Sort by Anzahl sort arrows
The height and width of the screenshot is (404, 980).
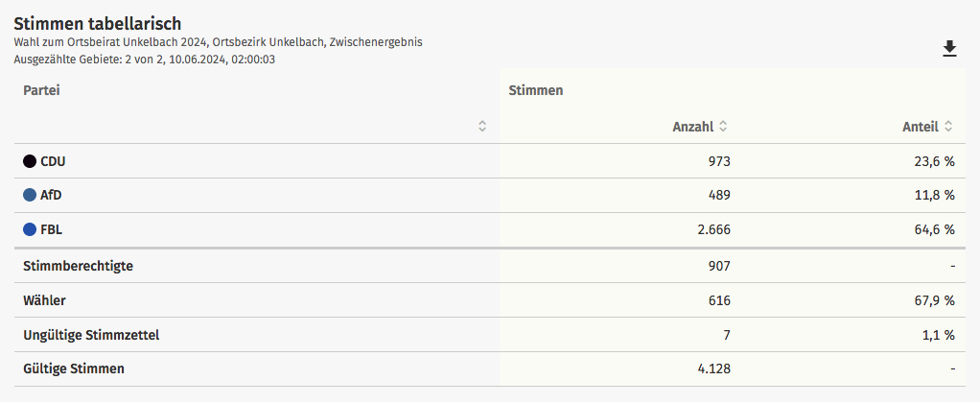[722, 127]
